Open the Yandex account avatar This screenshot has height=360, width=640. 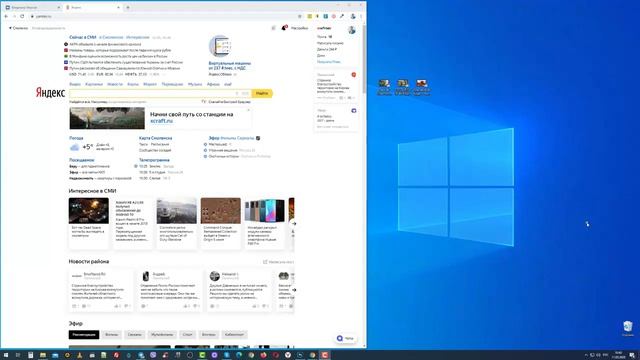point(352,30)
